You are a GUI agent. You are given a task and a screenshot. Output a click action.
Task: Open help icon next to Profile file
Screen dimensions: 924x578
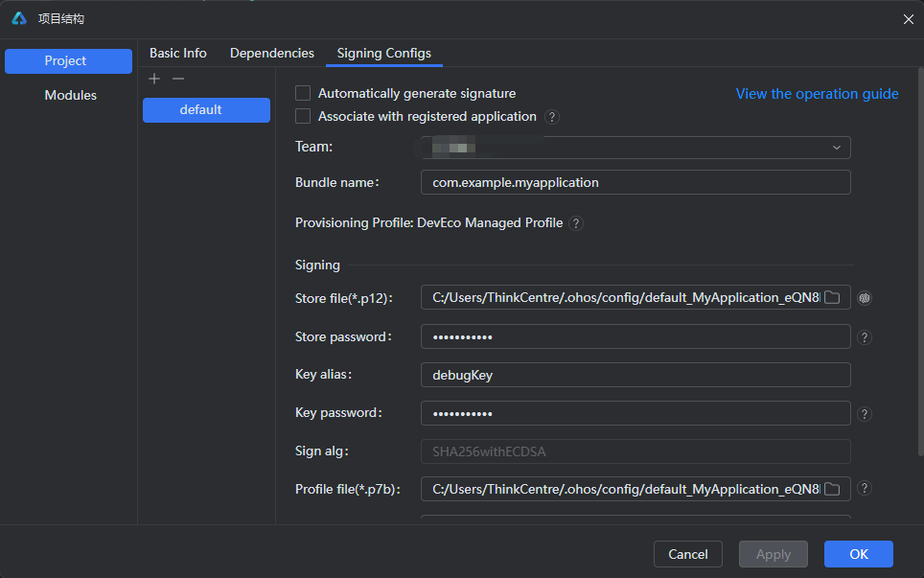[x=865, y=489]
